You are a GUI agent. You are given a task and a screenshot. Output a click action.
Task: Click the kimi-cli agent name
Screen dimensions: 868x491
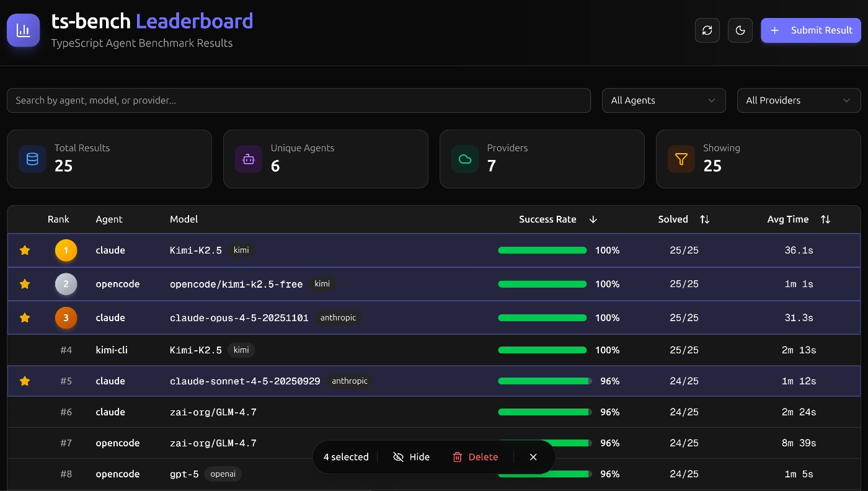(x=112, y=350)
